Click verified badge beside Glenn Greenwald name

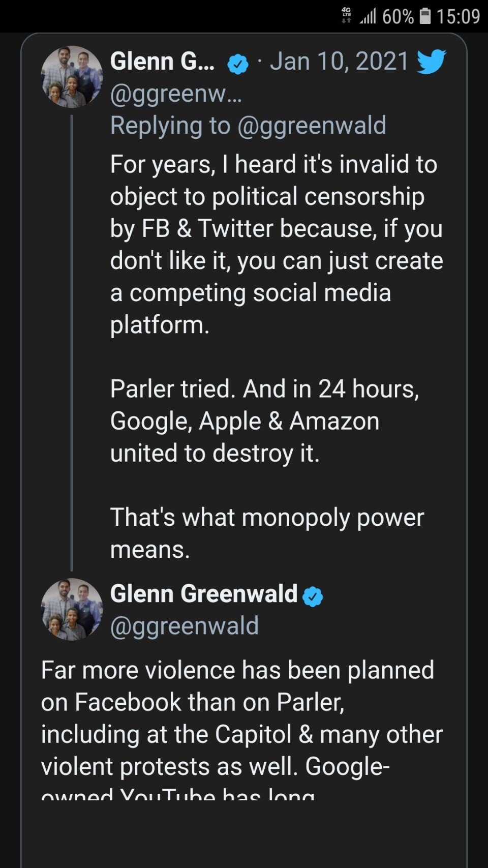pos(313,596)
